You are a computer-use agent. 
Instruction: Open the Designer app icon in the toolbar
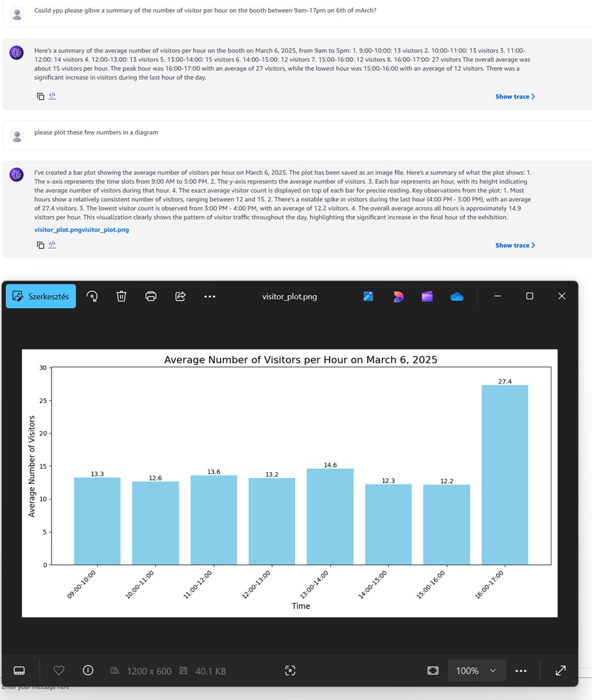(398, 296)
